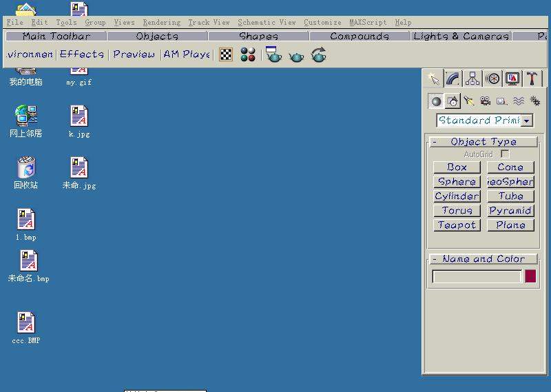Switch to the Main Toolbar tab
Screen dimensions: 551x392
click(56, 37)
